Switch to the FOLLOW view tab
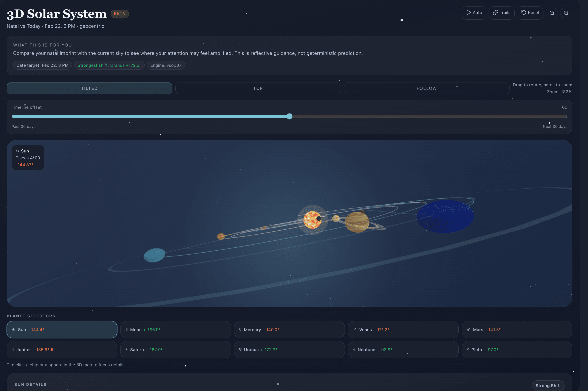 pyautogui.click(x=427, y=88)
